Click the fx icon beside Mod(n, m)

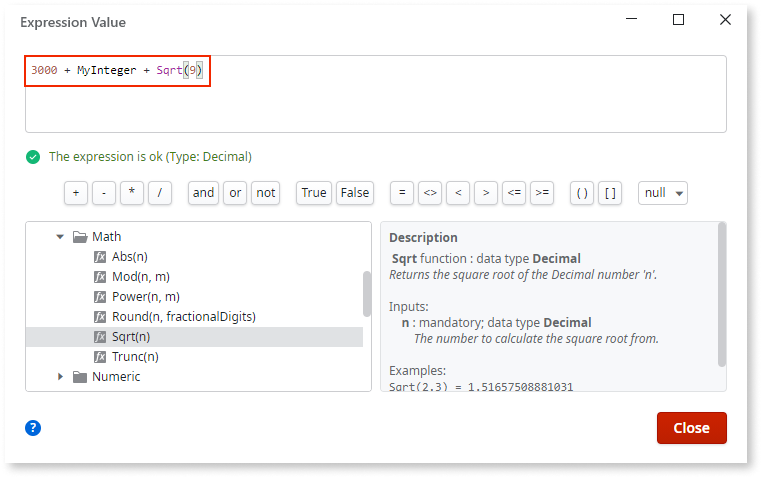pos(100,276)
